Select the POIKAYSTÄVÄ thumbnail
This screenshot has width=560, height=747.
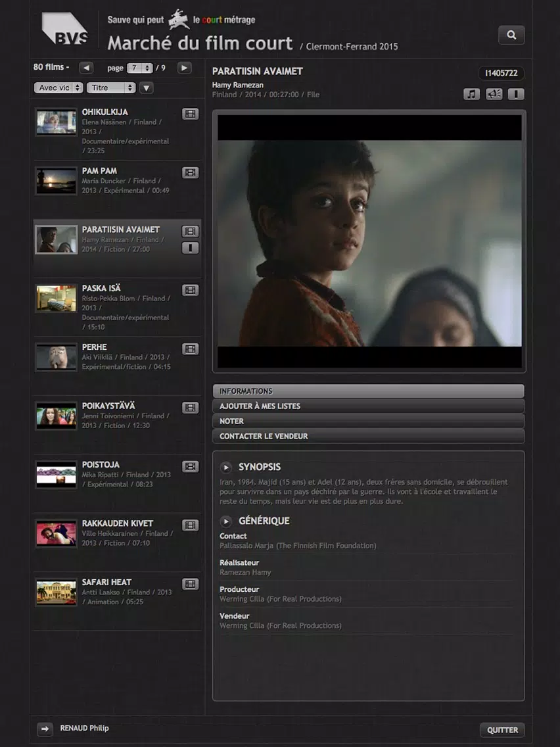pyautogui.click(x=56, y=416)
